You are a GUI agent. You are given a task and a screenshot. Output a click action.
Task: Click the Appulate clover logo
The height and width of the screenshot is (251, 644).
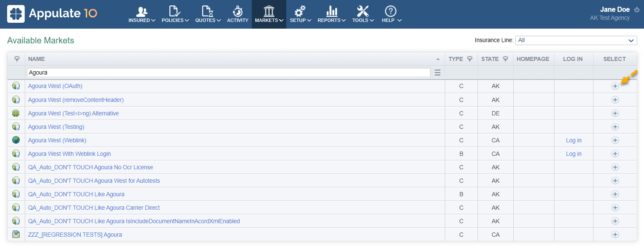click(x=16, y=14)
